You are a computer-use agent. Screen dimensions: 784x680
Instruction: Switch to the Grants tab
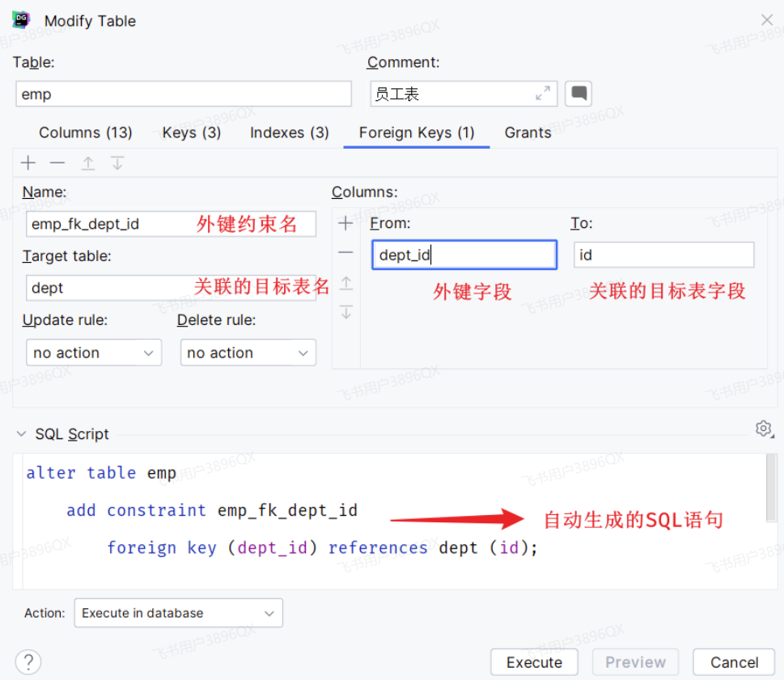pos(528,133)
